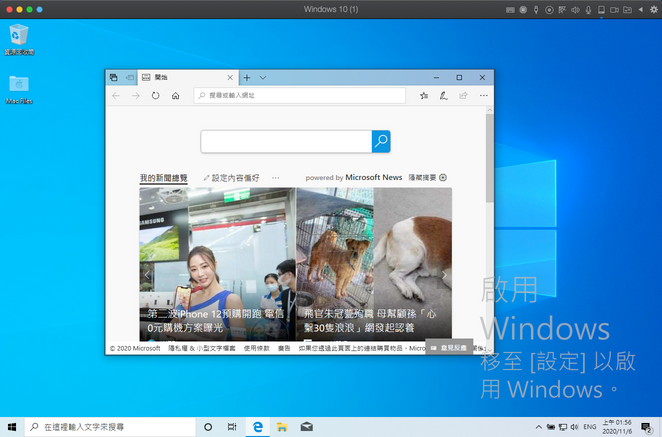Click the battery icon in system tray

click(x=551, y=427)
